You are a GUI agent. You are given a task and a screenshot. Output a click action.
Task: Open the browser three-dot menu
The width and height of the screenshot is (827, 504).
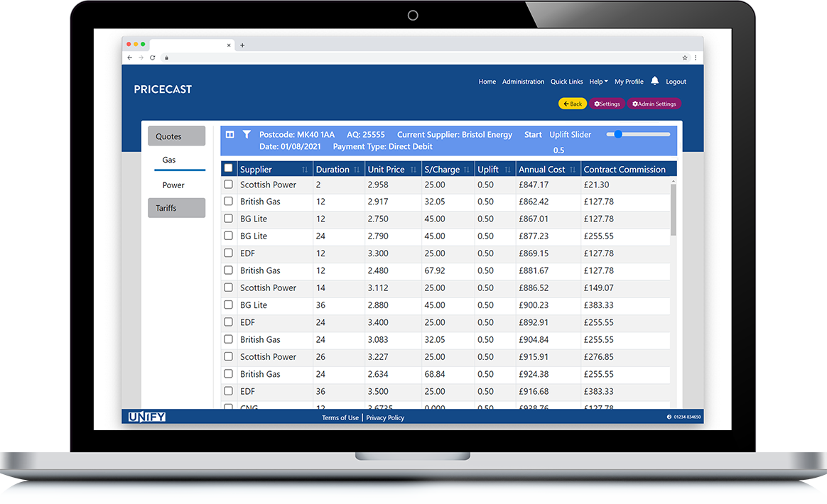(695, 58)
